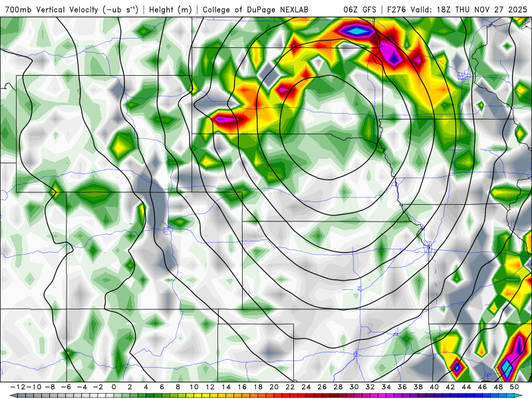Image resolution: width=532 pixels, height=399 pixels.
Task: Click the 'F276' forecast hour label
Action: pos(397,9)
